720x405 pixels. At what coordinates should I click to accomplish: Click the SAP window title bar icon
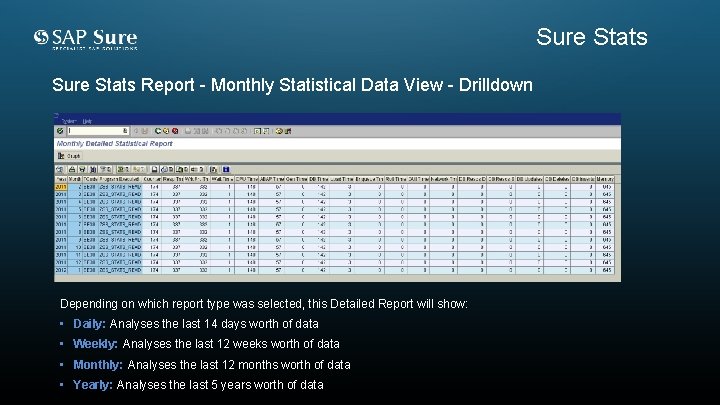click(x=56, y=115)
